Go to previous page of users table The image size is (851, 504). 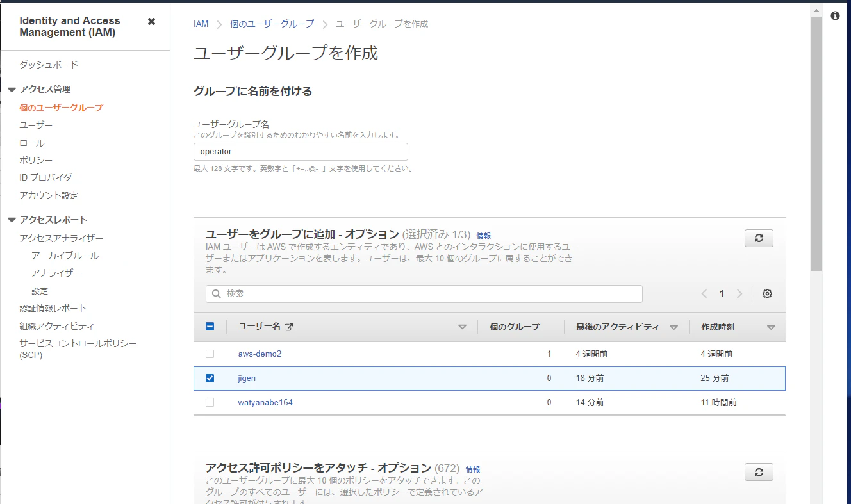[704, 294]
